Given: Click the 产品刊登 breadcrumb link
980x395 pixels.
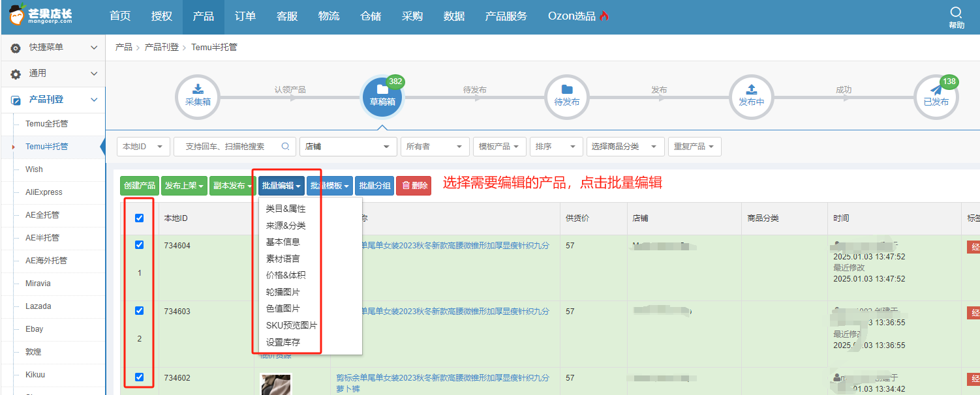Looking at the screenshot, I should [x=161, y=48].
